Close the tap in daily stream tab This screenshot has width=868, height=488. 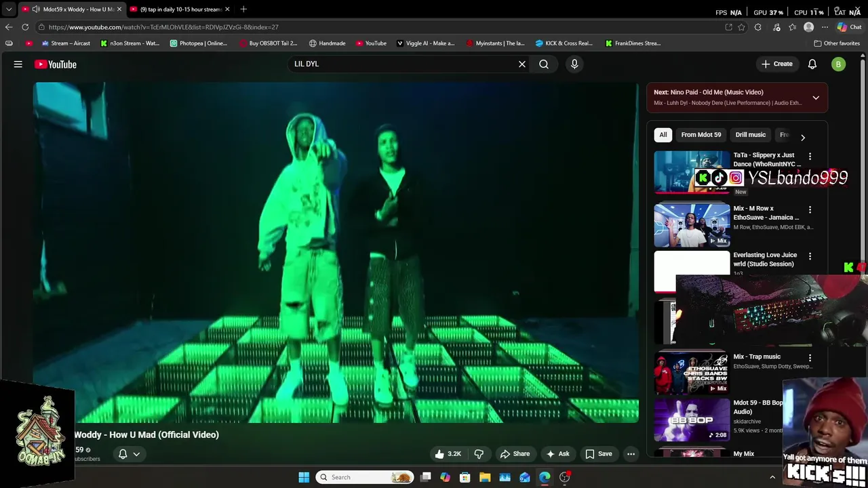click(227, 9)
